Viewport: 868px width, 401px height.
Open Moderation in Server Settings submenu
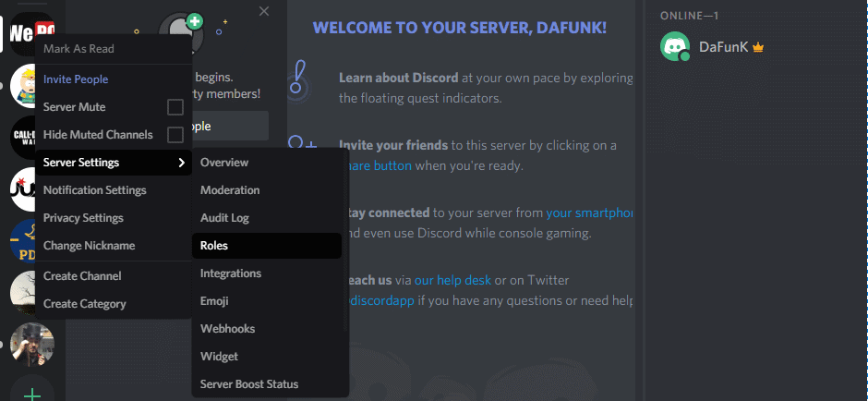point(267,190)
